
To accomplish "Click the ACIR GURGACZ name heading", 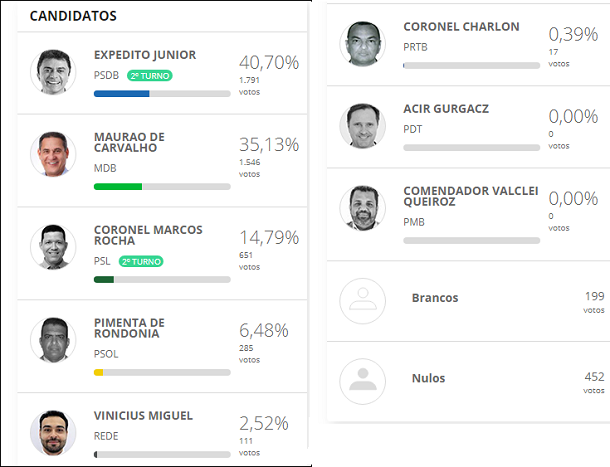I will pyautogui.click(x=446, y=109).
